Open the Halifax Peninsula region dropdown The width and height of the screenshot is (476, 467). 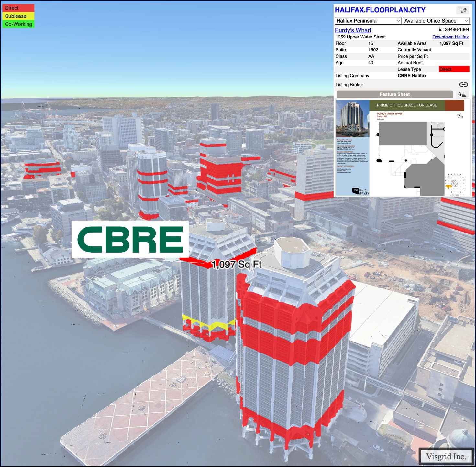368,21
